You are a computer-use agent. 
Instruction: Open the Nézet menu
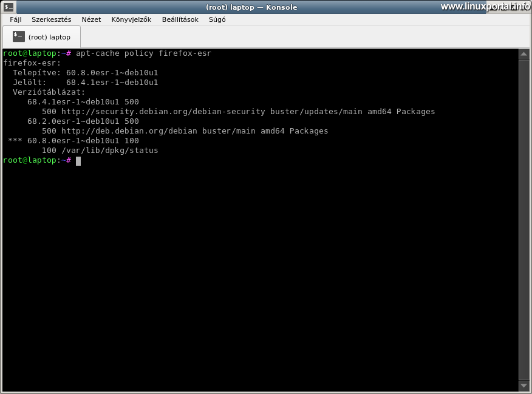[x=91, y=19]
